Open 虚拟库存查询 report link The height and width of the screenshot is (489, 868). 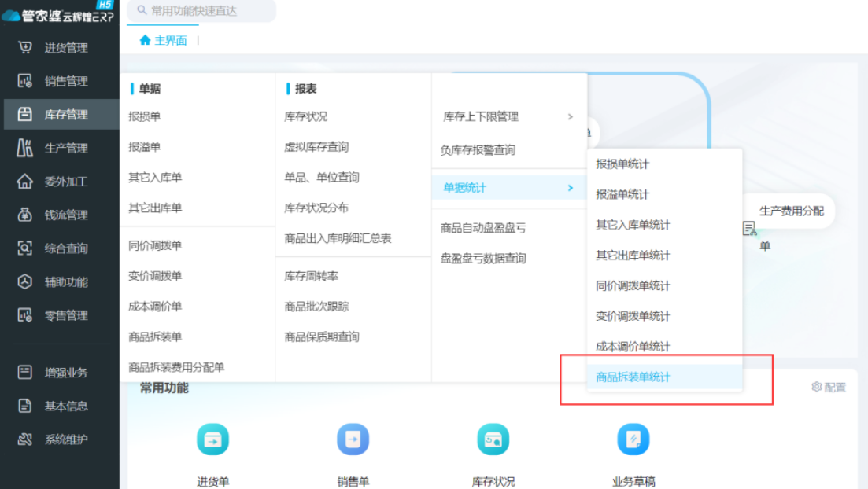click(x=316, y=147)
